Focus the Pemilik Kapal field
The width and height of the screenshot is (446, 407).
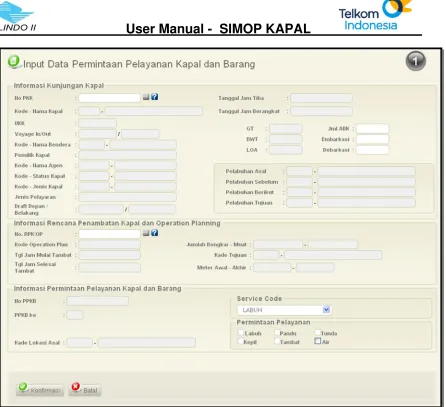tap(127, 155)
